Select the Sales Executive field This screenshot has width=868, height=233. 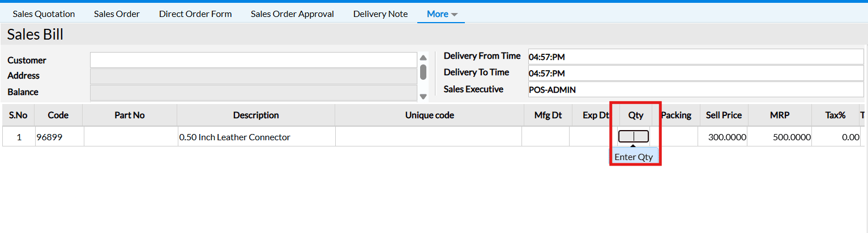click(695, 89)
